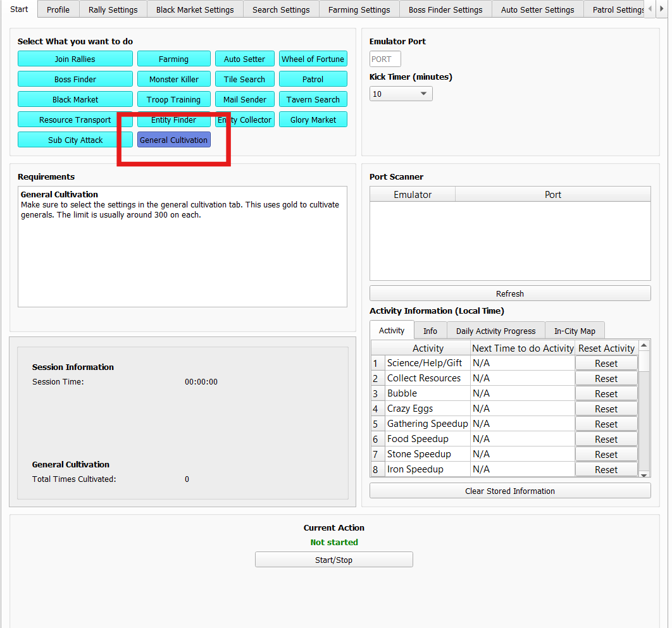
Task: Select the Join Rallies mode
Action: (75, 59)
